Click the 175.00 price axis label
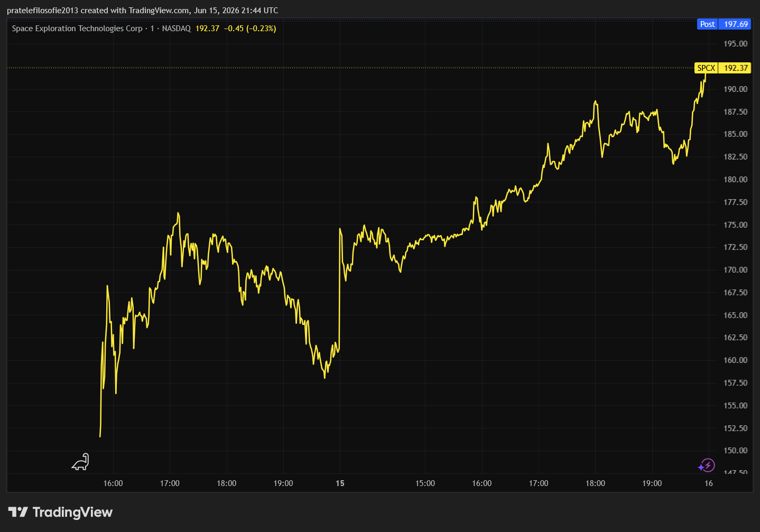The width and height of the screenshot is (760, 532). 736,225
